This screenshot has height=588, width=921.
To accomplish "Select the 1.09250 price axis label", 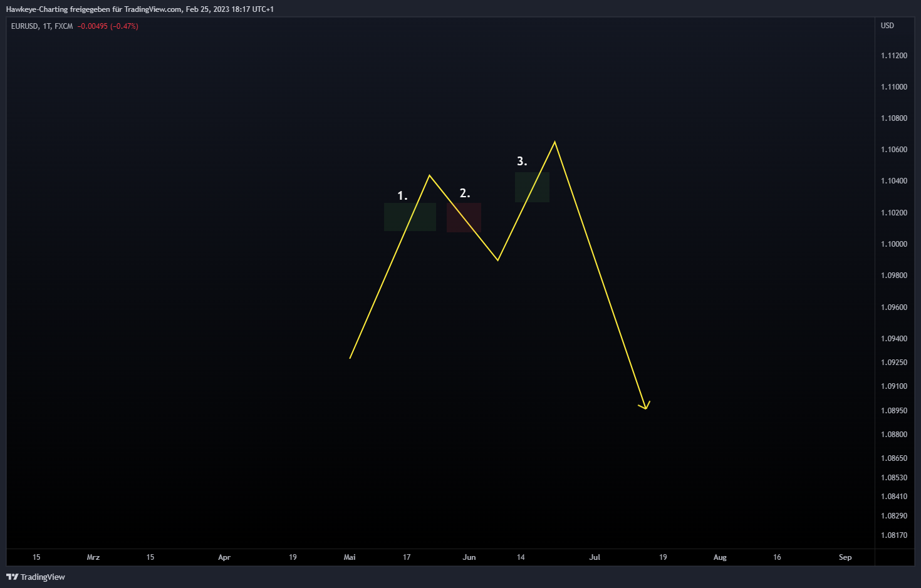I will click(894, 363).
